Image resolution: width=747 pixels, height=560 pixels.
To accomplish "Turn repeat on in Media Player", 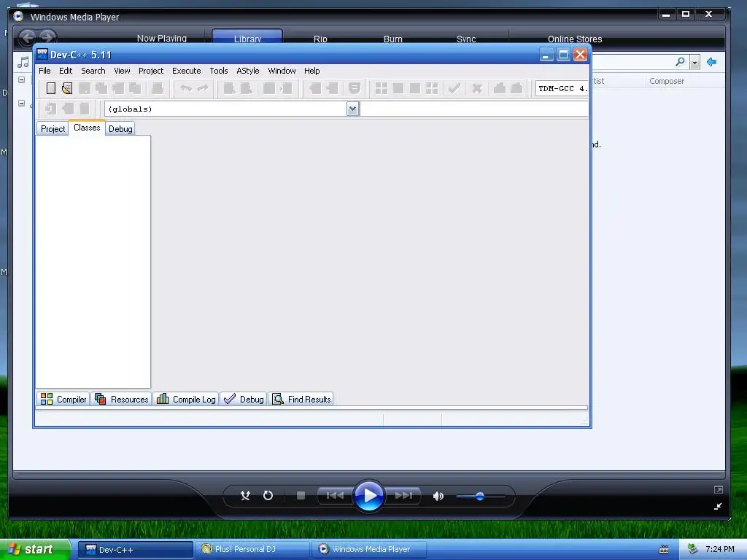I will (268, 496).
